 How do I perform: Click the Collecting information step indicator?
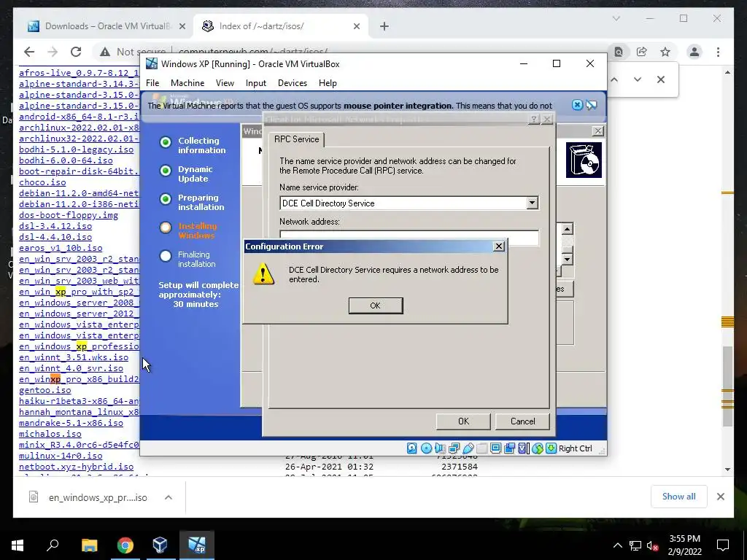click(166, 142)
